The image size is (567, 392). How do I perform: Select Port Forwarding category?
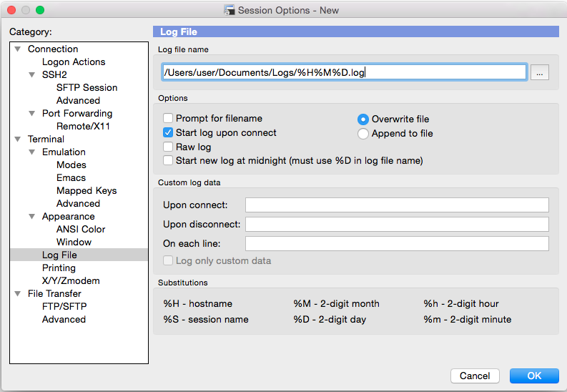point(77,114)
